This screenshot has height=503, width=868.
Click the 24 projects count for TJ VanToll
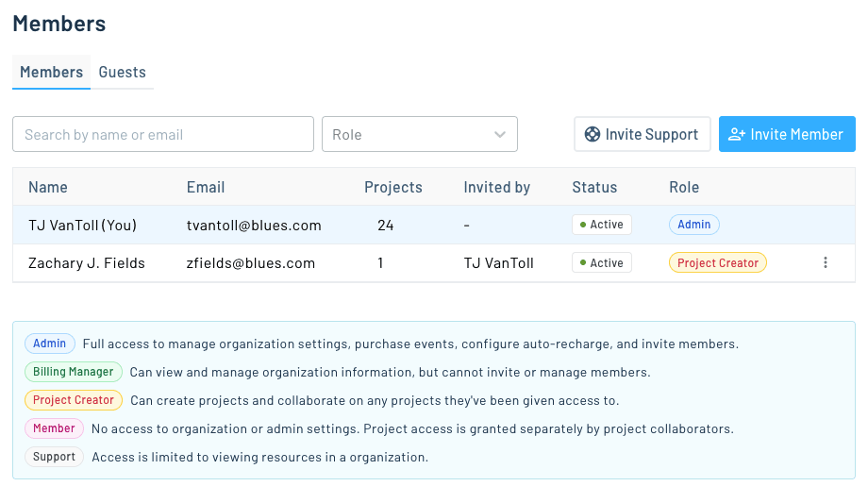[x=385, y=225]
